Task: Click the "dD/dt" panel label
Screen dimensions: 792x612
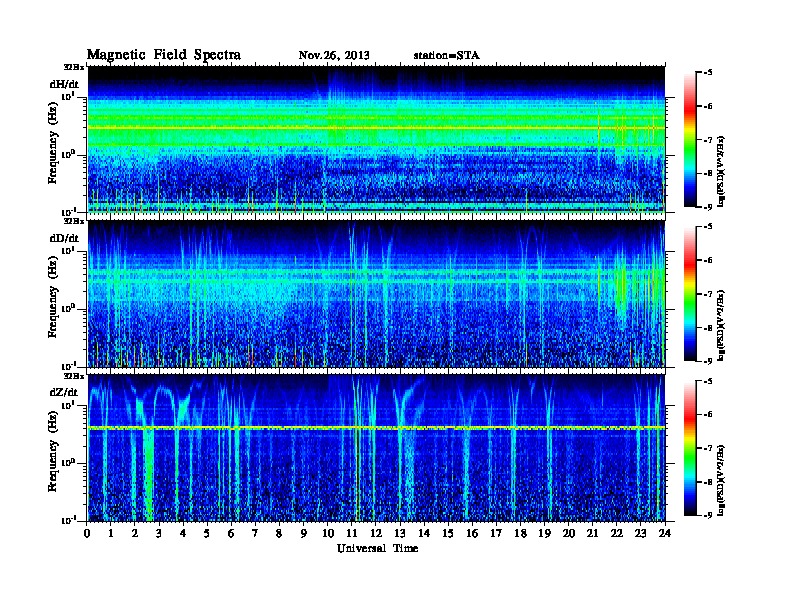Action: pos(64,238)
